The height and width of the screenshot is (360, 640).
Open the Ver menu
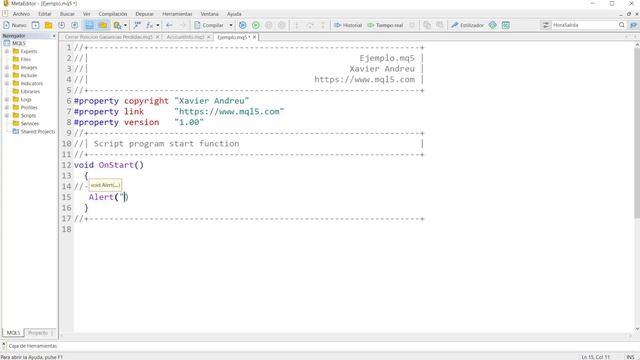[87, 14]
